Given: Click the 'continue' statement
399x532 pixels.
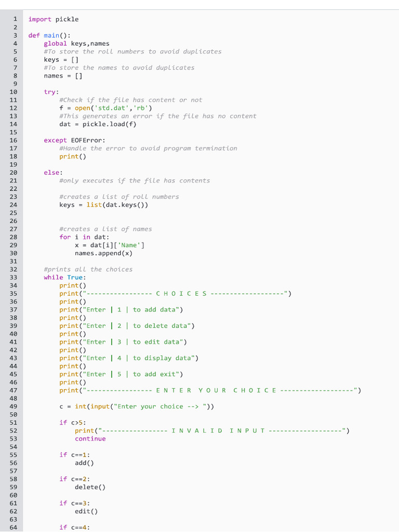Looking at the screenshot, I should click(x=90, y=439).
